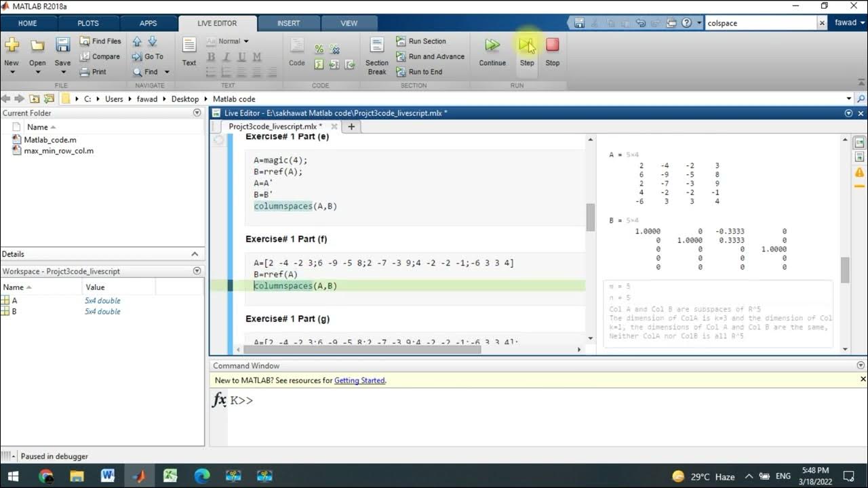This screenshot has width=868, height=488.
Task: Click the colspace search documentation field
Action: click(761, 23)
